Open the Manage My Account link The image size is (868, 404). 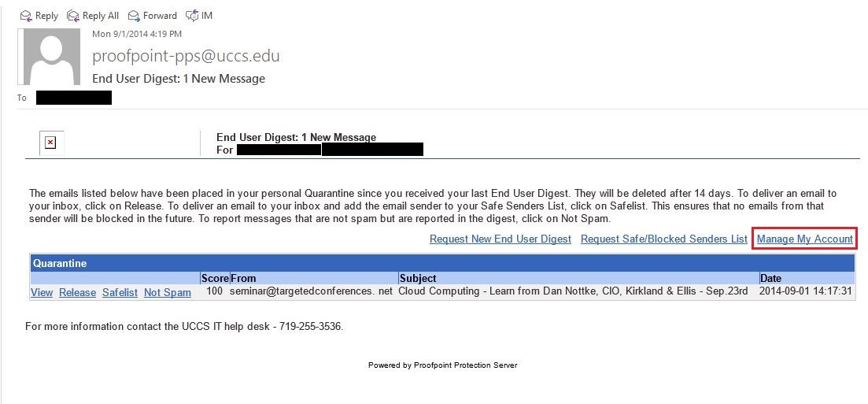[805, 239]
